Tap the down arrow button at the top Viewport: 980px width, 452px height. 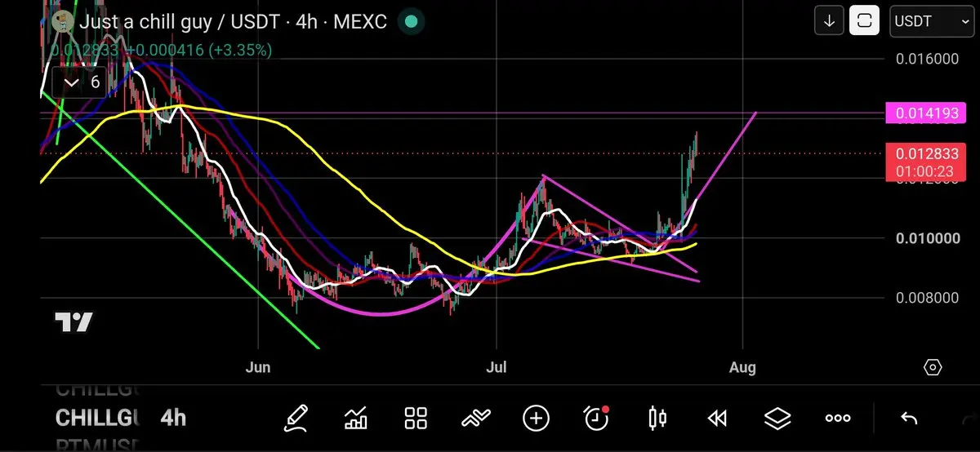point(829,20)
